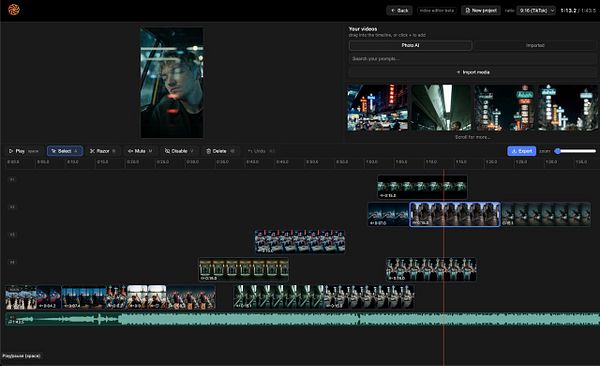Viewport: 600px width, 366px height.
Task: Select the red-lantern clip on third track
Action: coord(300,242)
